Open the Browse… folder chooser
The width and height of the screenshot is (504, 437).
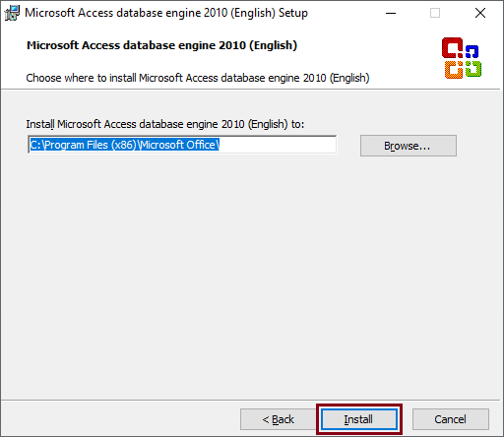pyautogui.click(x=409, y=146)
